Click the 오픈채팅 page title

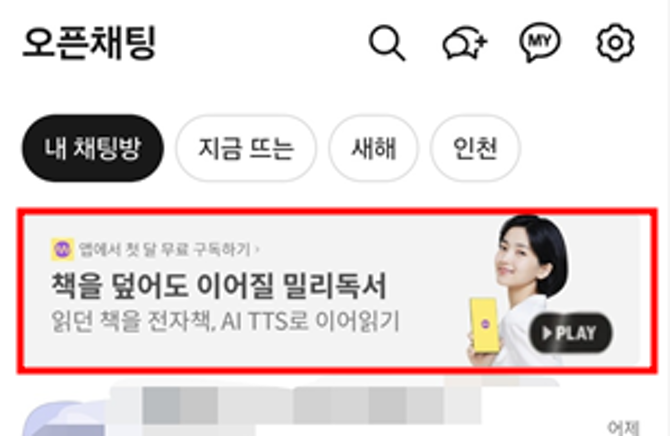89,42
